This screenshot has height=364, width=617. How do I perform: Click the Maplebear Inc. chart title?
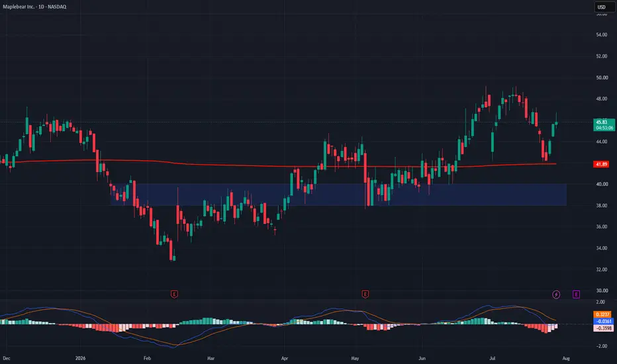click(x=34, y=7)
